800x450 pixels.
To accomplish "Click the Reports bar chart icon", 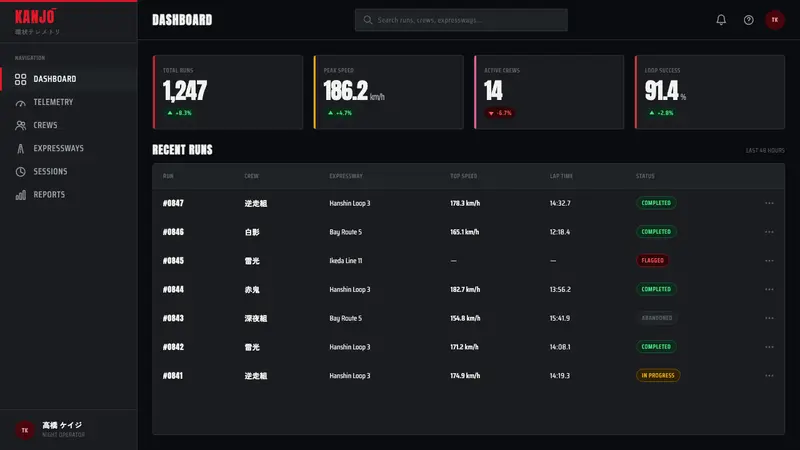I will pyautogui.click(x=20, y=195).
